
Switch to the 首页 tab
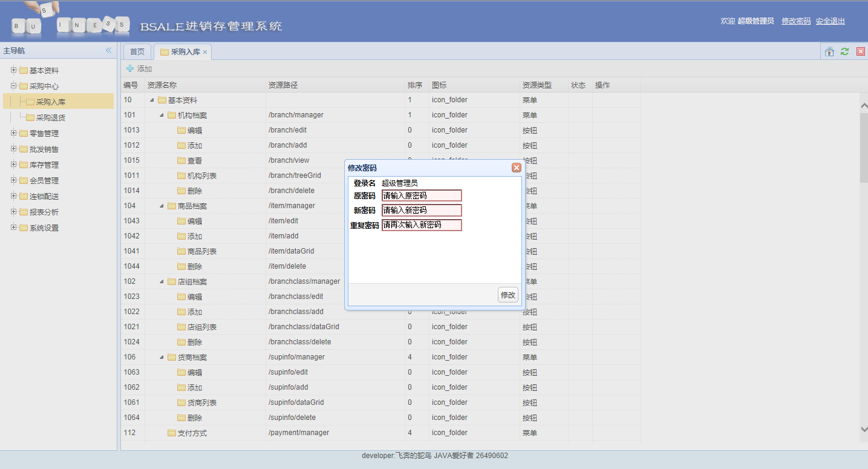pyautogui.click(x=137, y=52)
